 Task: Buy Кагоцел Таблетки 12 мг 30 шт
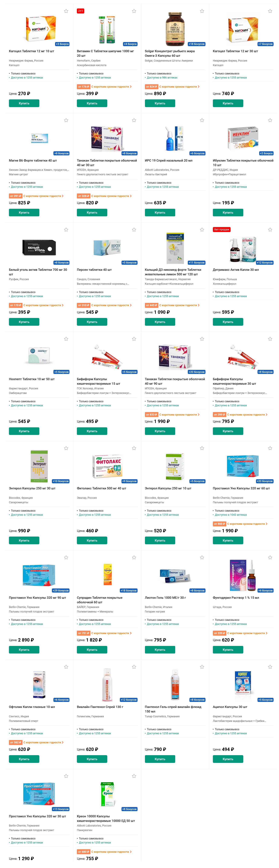coord(228,103)
